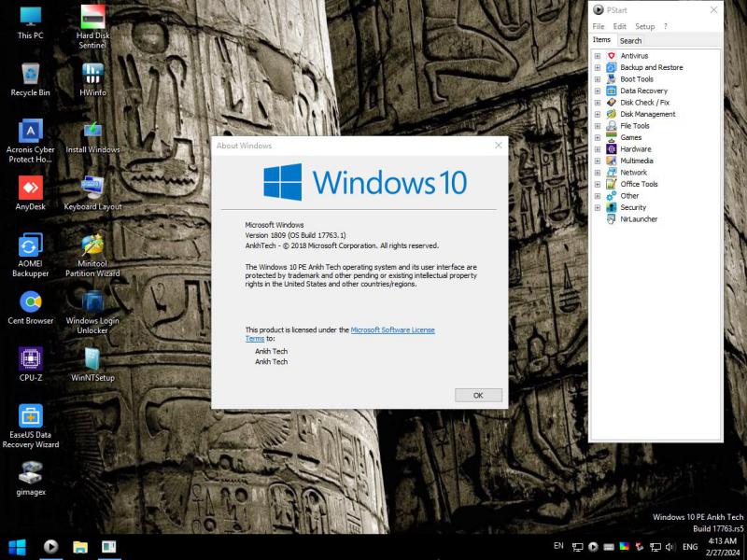Expand the File Tools category

click(x=598, y=126)
